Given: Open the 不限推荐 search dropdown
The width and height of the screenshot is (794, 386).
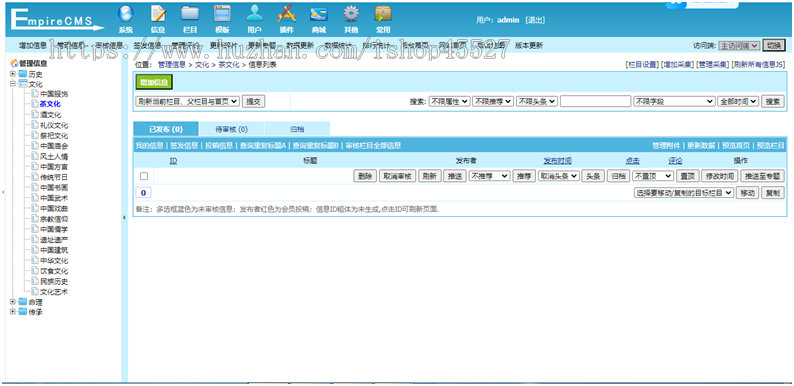Looking at the screenshot, I should tap(493, 101).
